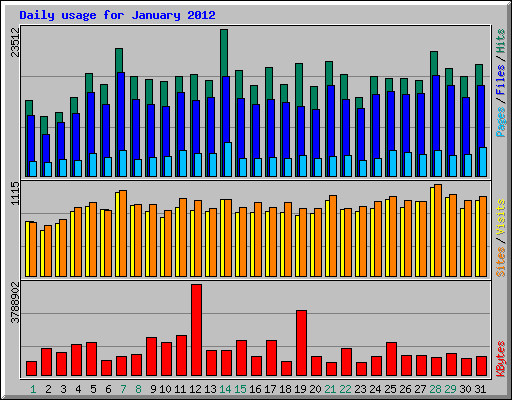Select the red KBytes bar for day 1
512x400 pixels.
[x=32, y=368]
